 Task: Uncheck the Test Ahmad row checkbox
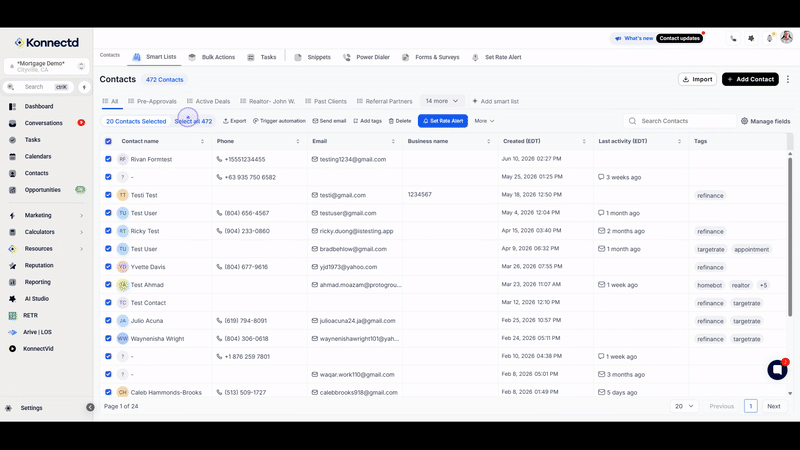pos(108,285)
